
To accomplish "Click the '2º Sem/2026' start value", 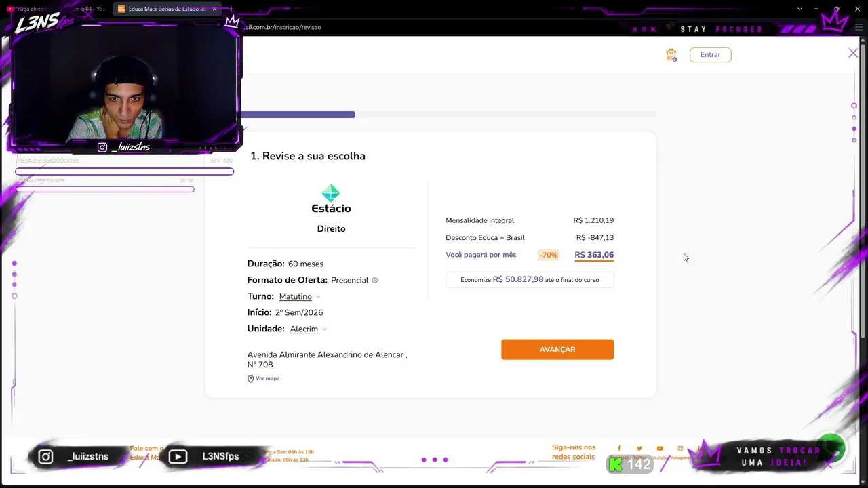I will tap(299, 312).
